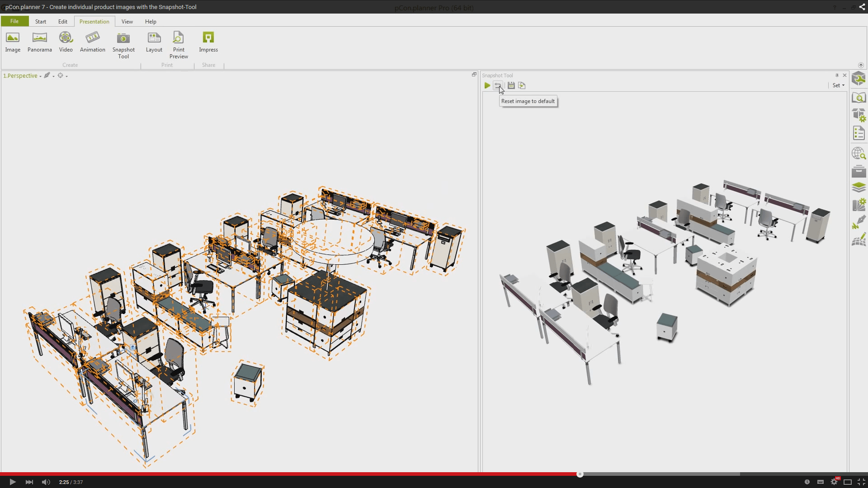Create a Panorama image
Viewport: 868px width, 488px height.
pos(39,42)
